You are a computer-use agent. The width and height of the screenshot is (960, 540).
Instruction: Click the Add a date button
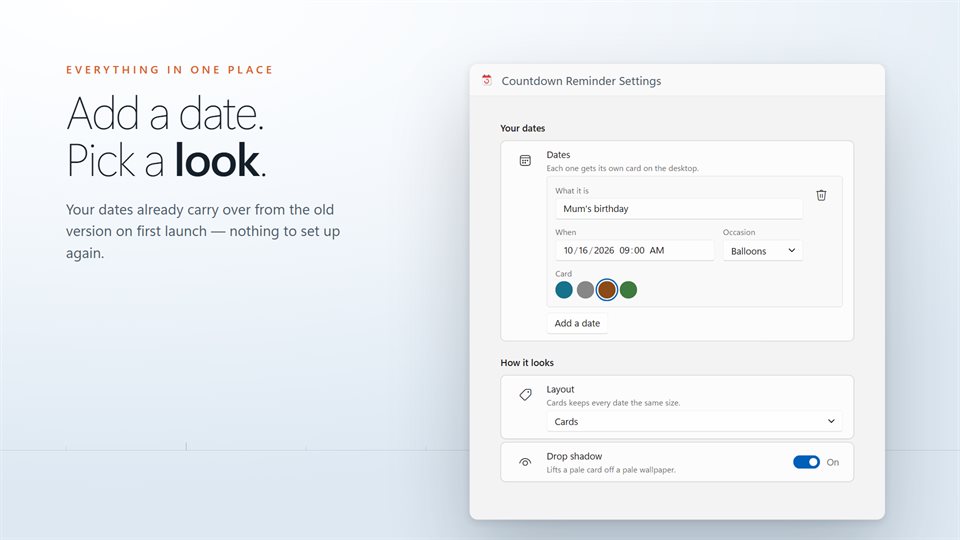click(x=577, y=323)
